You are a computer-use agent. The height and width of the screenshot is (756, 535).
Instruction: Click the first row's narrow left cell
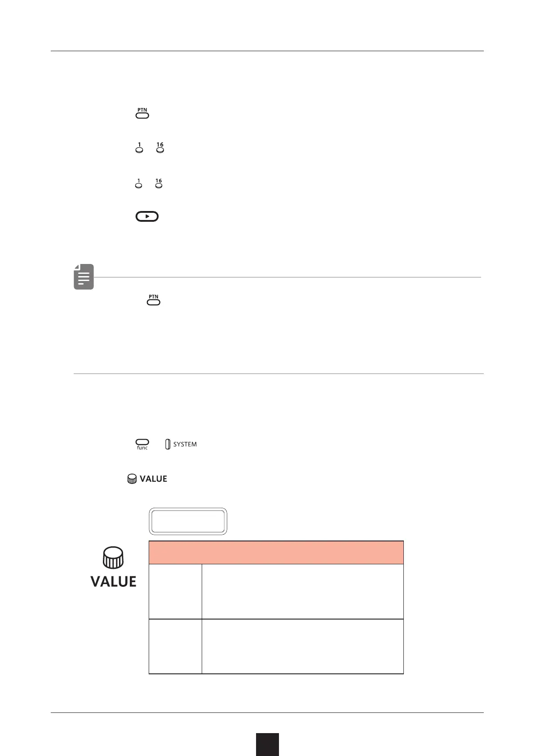pyautogui.click(x=175, y=591)
